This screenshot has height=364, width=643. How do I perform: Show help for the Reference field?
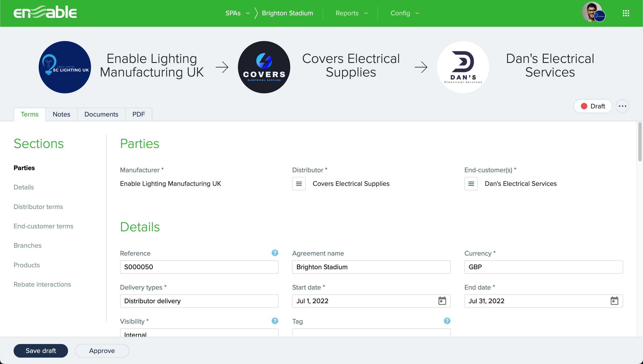[x=275, y=253]
